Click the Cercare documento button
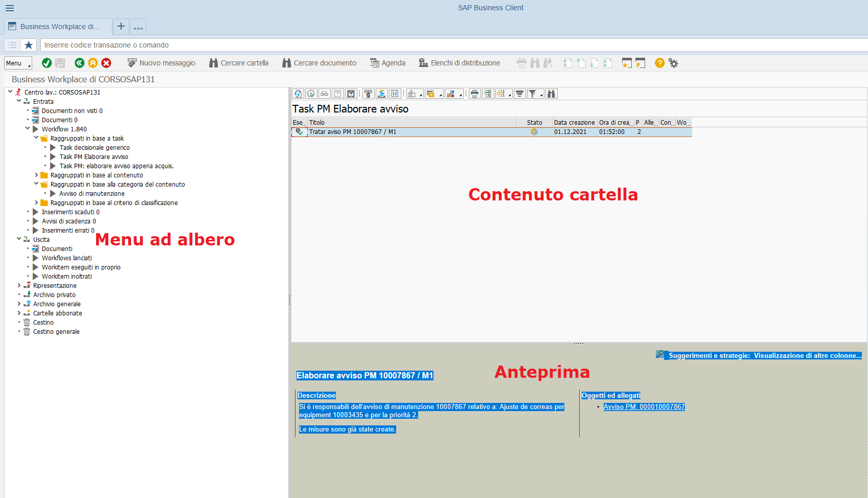 (319, 63)
